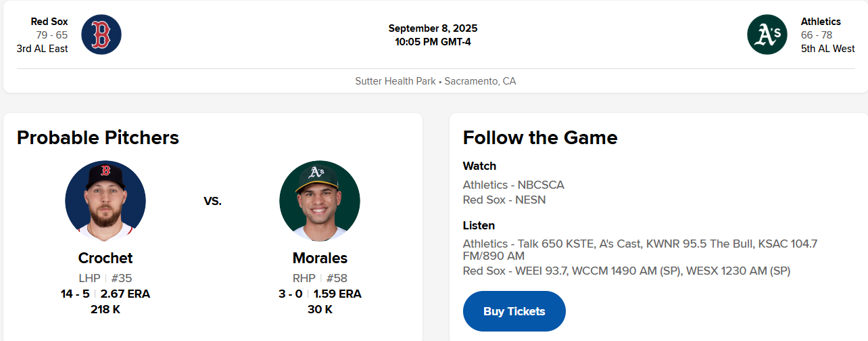
Task: Click the Red Sox team name
Action: click(49, 22)
